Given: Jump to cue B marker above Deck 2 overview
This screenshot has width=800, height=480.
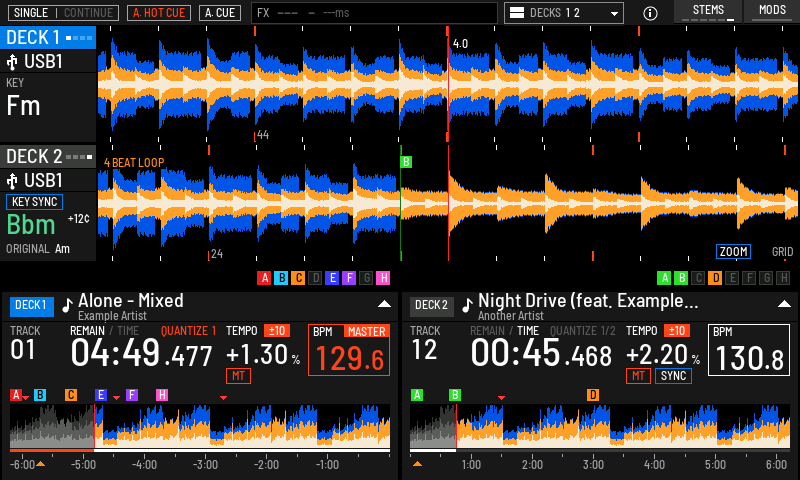Looking at the screenshot, I should pos(455,395).
